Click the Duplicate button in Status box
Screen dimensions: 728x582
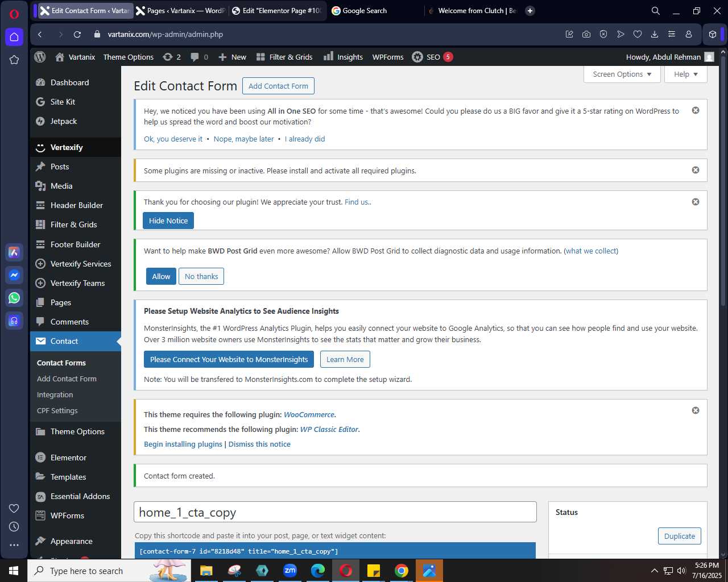(x=680, y=536)
